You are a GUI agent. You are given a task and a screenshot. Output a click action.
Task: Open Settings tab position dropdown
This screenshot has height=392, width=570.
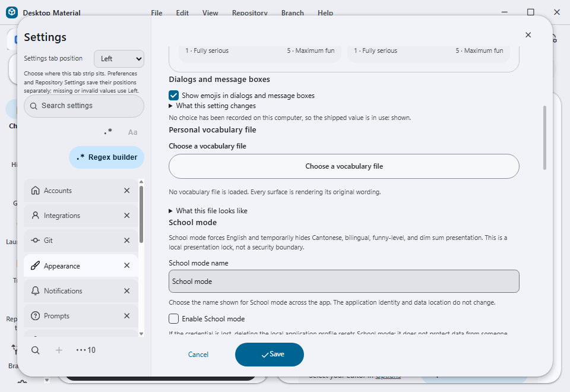(119, 59)
